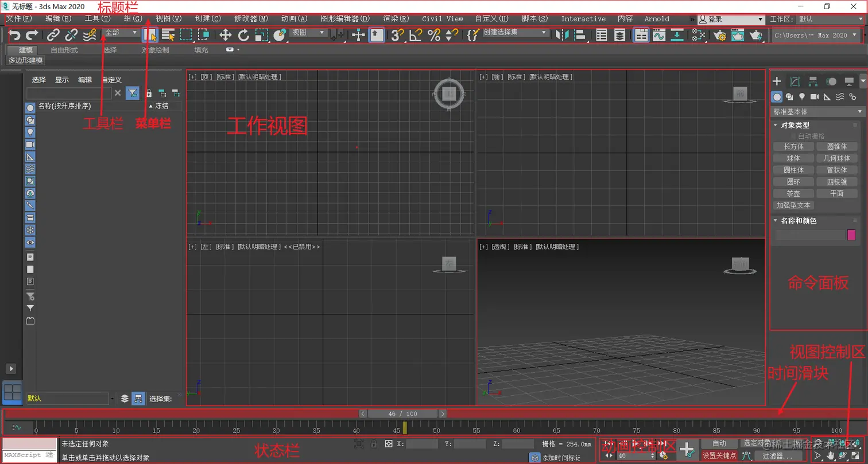Select the Lights category icon in command panel
The image size is (868, 464).
[x=801, y=97]
